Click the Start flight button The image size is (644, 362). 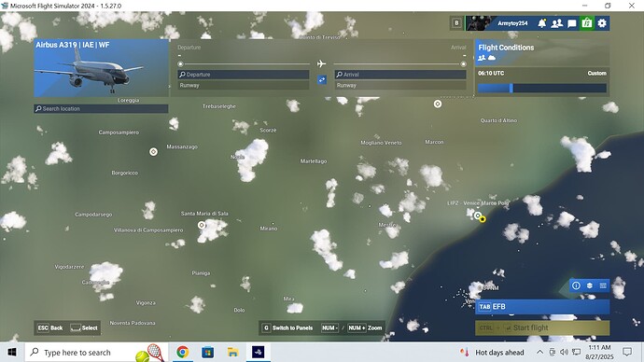tap(542, 327)
